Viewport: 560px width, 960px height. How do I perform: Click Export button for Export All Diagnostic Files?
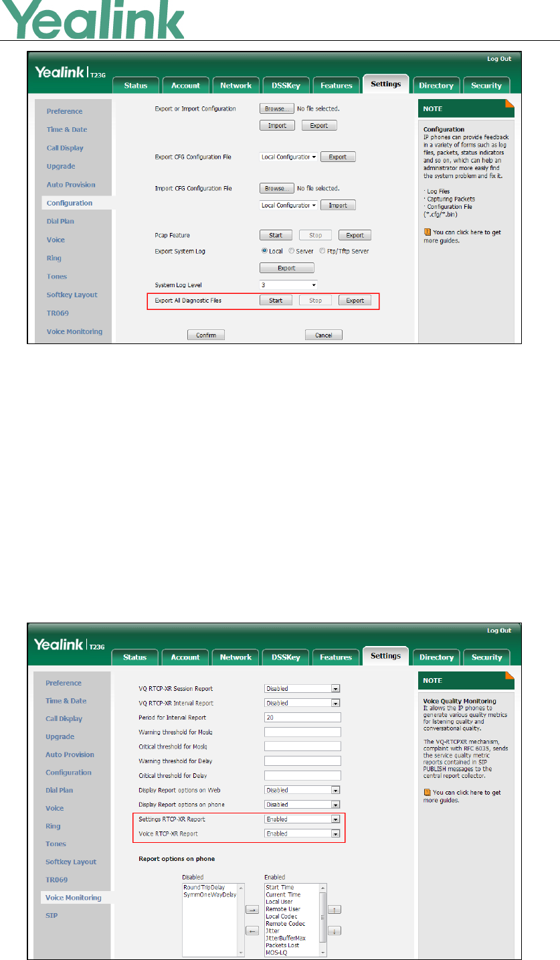355,301
